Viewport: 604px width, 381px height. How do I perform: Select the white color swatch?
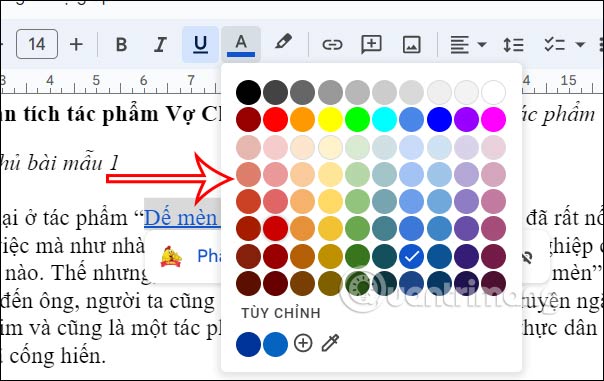pos(493,92)
